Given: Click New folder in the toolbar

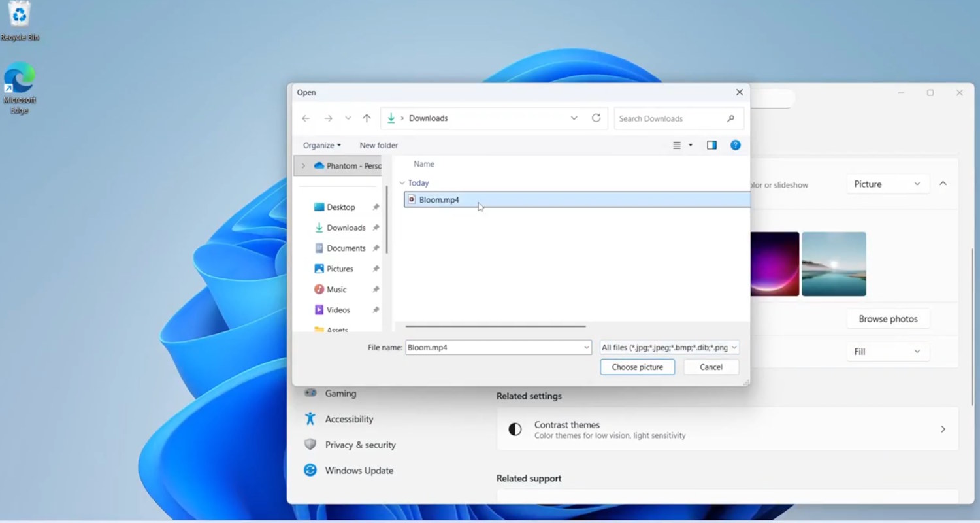Looking at the screenshot, I should coord(378,145).
